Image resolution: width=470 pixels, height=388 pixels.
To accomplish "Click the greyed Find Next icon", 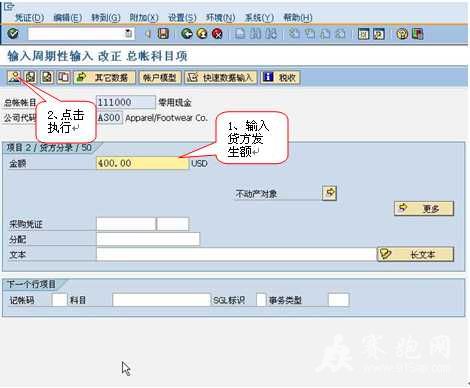I will pyautogui.click(x=271, y=34).
